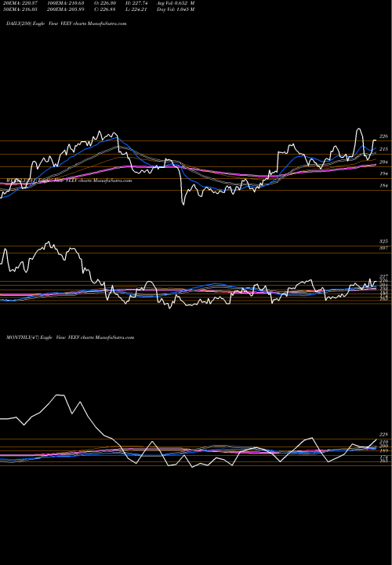
Task: Click the 20EMA: 220.37 value
Action: point(20,3)
